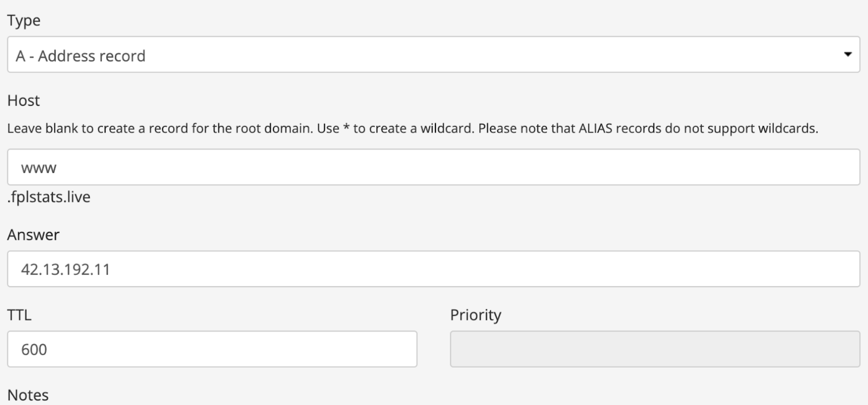Click the '.fplstats.live' domain suffix text
The image size is (868, 405).
coord(49,197)
